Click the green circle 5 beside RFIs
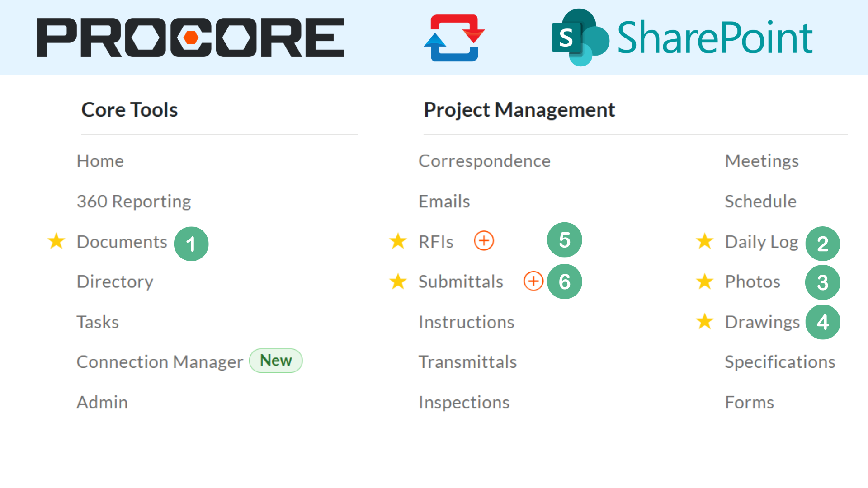 click(564, 240)
